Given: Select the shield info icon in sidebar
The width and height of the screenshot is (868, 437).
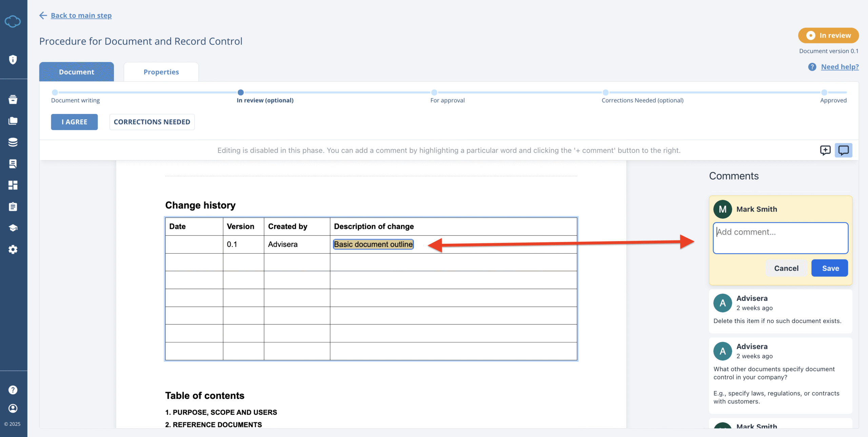Looking at the screenshot, I should pyautogui.click(x=13, y=60).
